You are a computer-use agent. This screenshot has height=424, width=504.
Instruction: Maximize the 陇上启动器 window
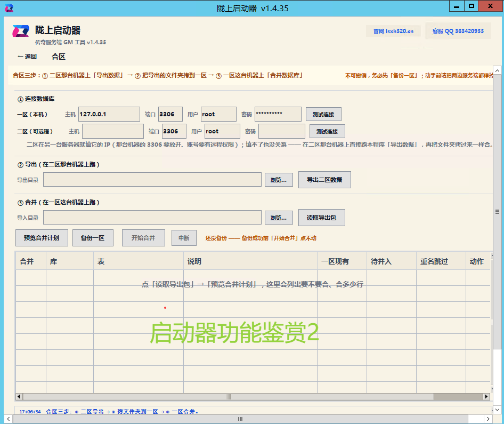click(x=471, y=6)
